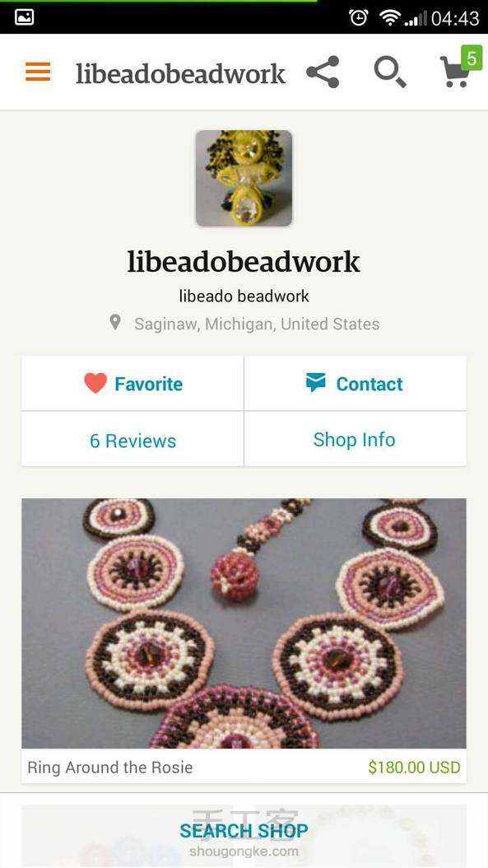This screenshot has height=868, width=488.
Task: Click the red heart Favorite icon
Action: point(95,383)
